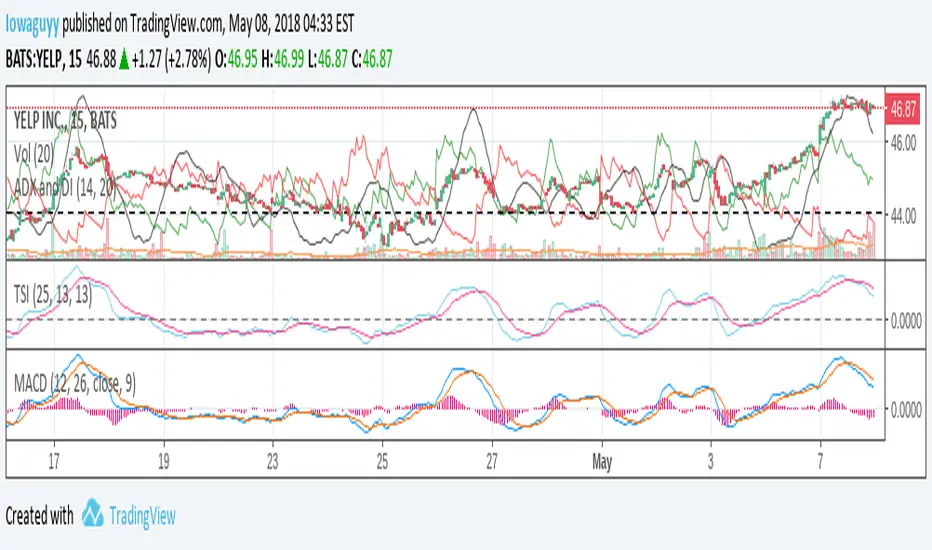Click the published timestamp May 08, 2018 04:33 EST
Viewport: 932px width, 550px height.
click(x=291, y=24)
